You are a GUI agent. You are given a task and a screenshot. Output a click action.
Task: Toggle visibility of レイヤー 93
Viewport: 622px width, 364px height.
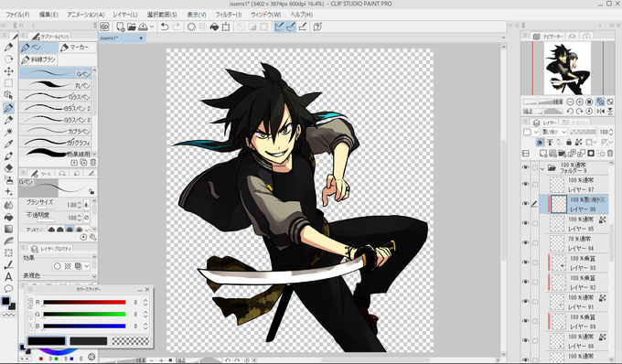coord(526,262)
